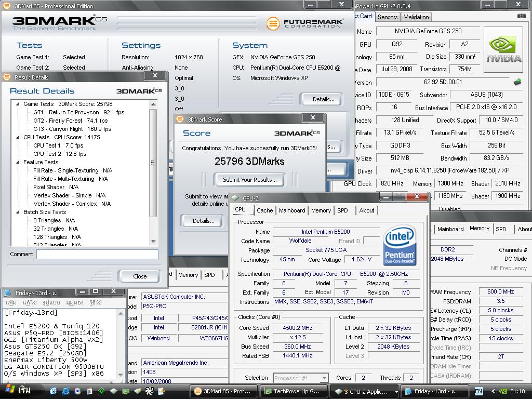Collapse the Game Tests tree node
Screen dimensions: 532x399
pyautogui.click(x=18, y=104)
